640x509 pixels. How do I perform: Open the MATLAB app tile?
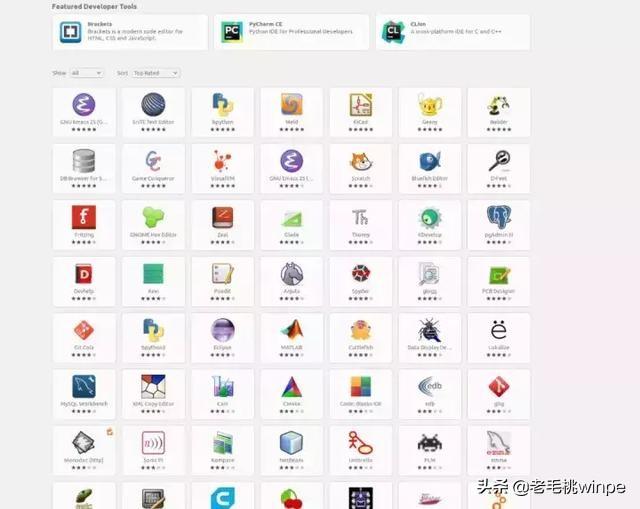(291, 338)
